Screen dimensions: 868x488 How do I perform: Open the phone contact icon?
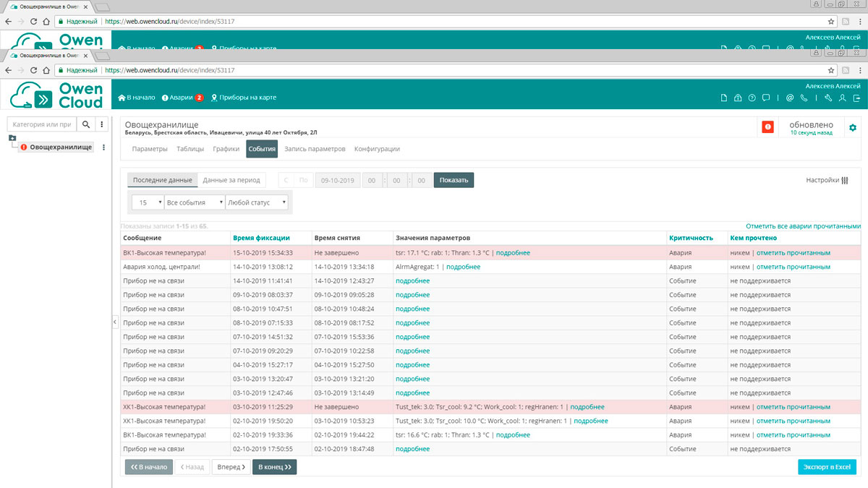[804, 98]
